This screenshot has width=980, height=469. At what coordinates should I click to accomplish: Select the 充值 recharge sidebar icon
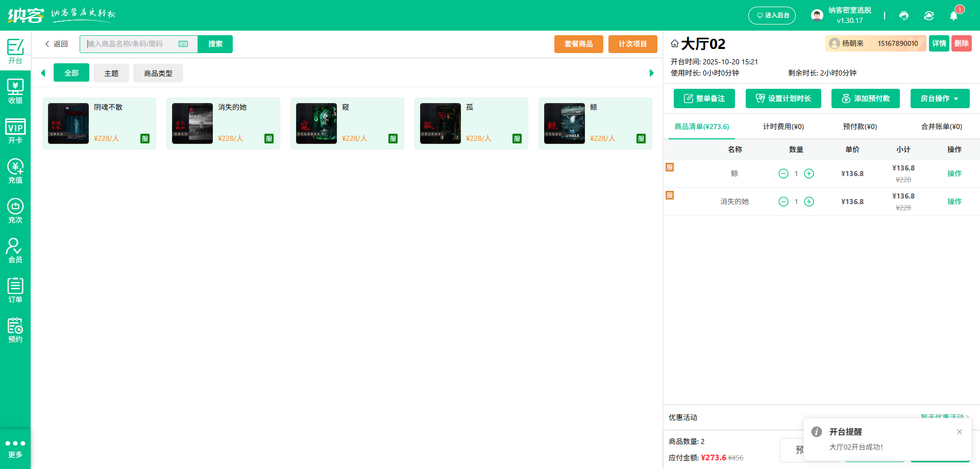coord(15,171)
